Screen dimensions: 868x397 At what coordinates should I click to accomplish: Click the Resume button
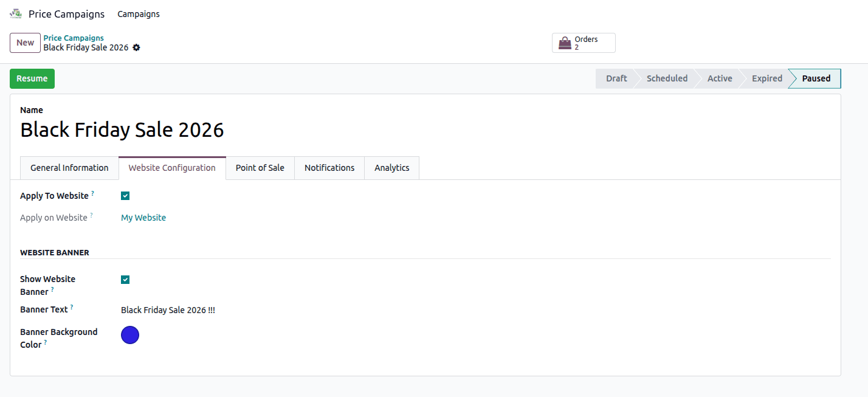pos(32,78)
